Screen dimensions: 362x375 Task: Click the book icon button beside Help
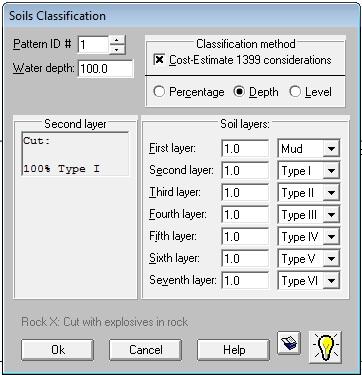(x=289, y=343)
